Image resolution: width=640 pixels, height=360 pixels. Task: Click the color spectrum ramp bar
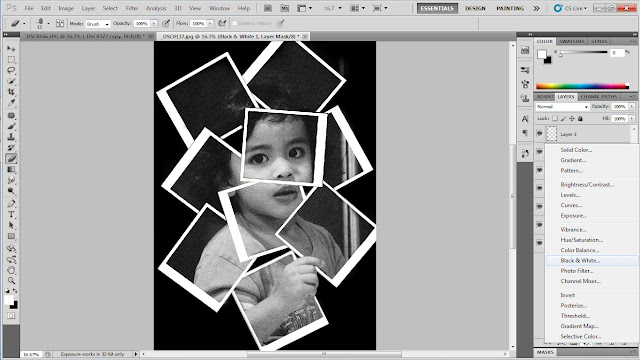tap(581, 86)
